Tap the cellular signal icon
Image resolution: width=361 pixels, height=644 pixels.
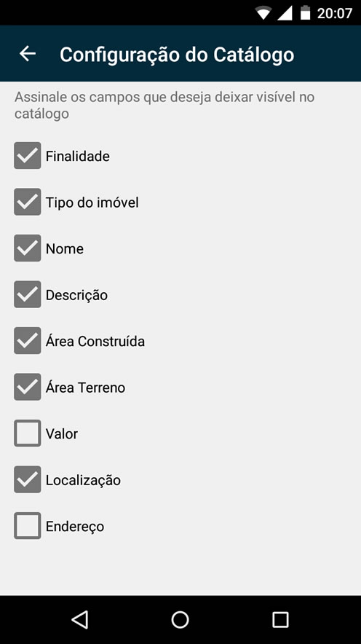pos(285,13)
